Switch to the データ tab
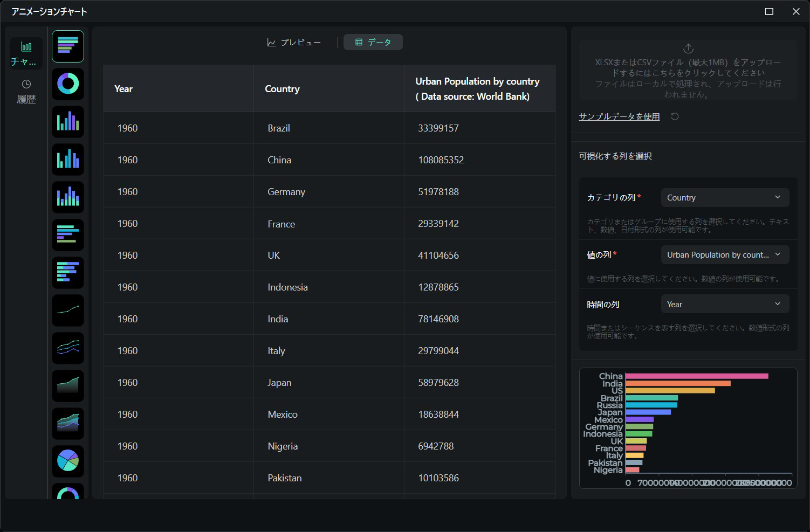Image resolution: width=810 pixels, height=532 pixels. 373,42
